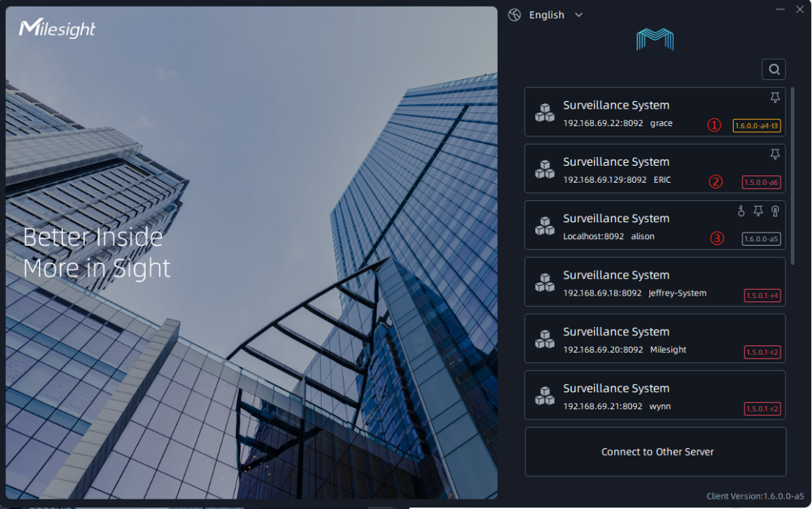Minimize the client window
The image size is (812, 509).
(780, 10)
